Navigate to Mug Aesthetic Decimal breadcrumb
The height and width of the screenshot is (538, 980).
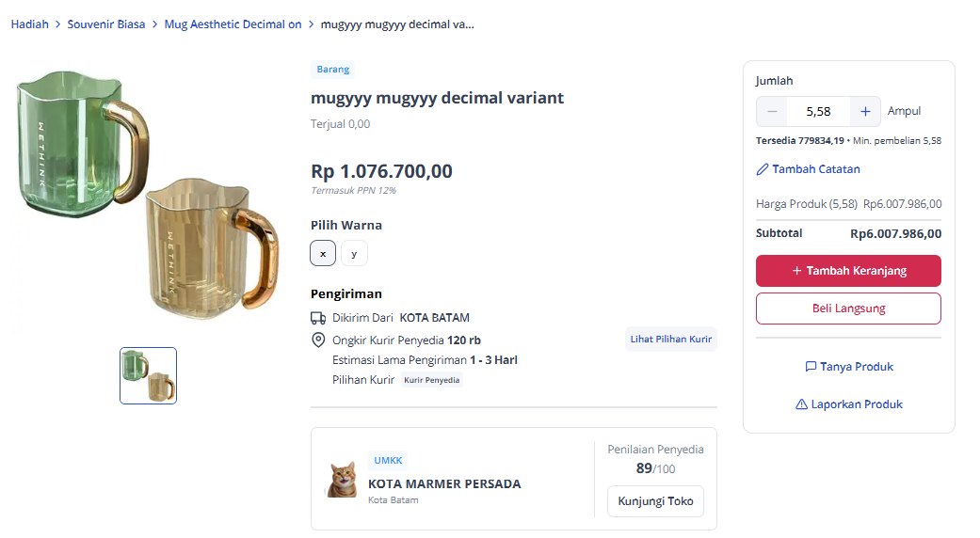[233, 24]
